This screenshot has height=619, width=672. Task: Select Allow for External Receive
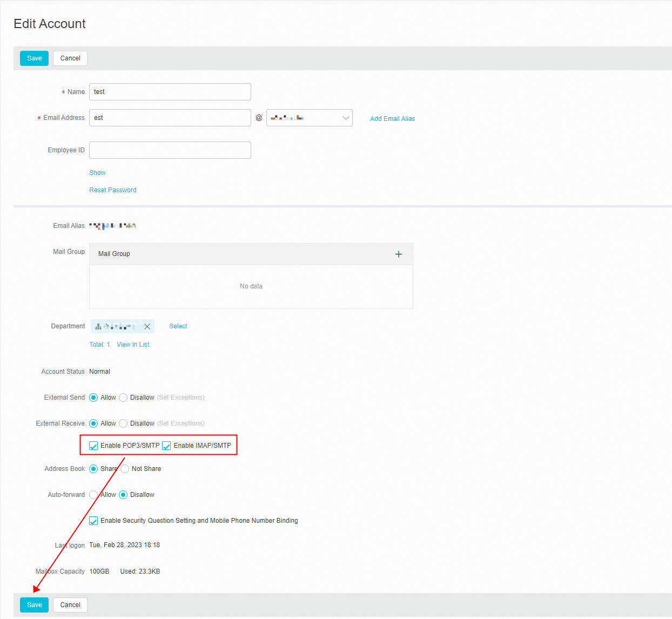pyautogui.click(x=93, y=423)
